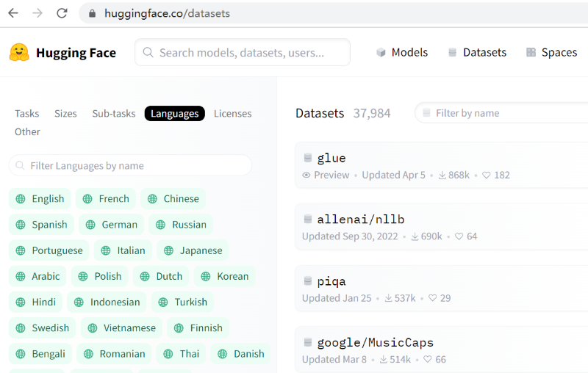Open the Sub-tasks filter tab
The width and height of the screenshot is (588, 373).
114,114
